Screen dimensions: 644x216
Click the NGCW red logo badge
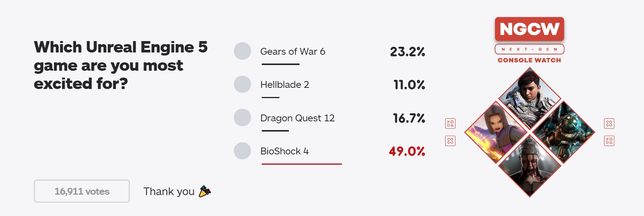coord(529,29)
